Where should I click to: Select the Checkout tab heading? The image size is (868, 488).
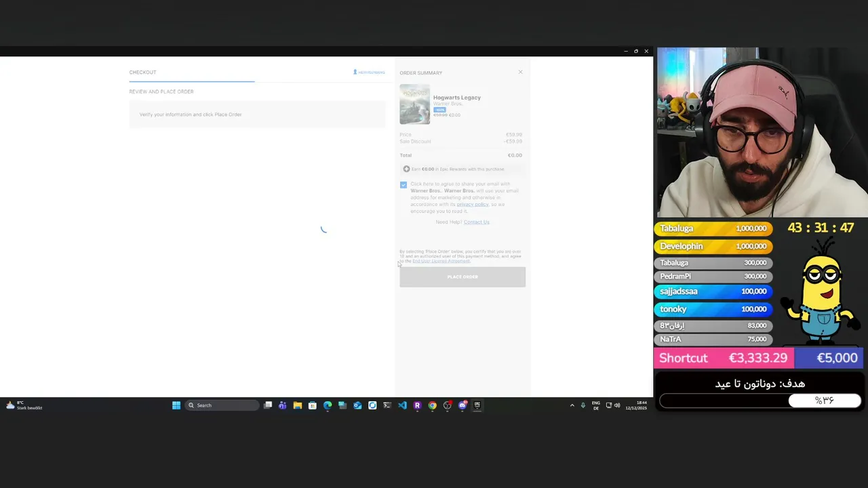click(x=142, y=73)
